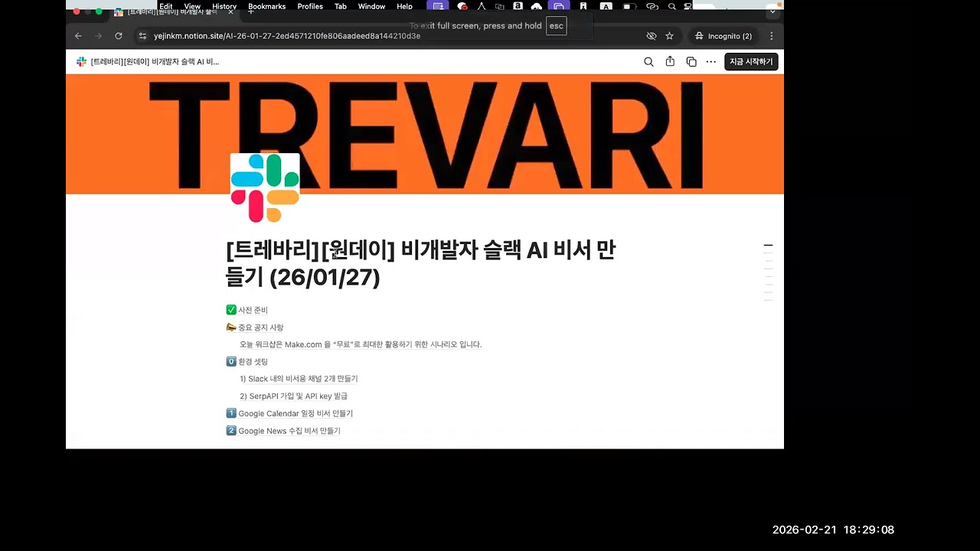Click the macOS Control Center icon
Screen dimensions: 980x551
688,6
